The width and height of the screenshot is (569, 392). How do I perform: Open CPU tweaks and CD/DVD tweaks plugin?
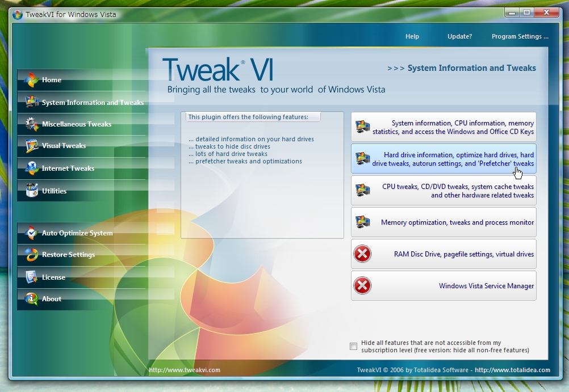(444, 191)
